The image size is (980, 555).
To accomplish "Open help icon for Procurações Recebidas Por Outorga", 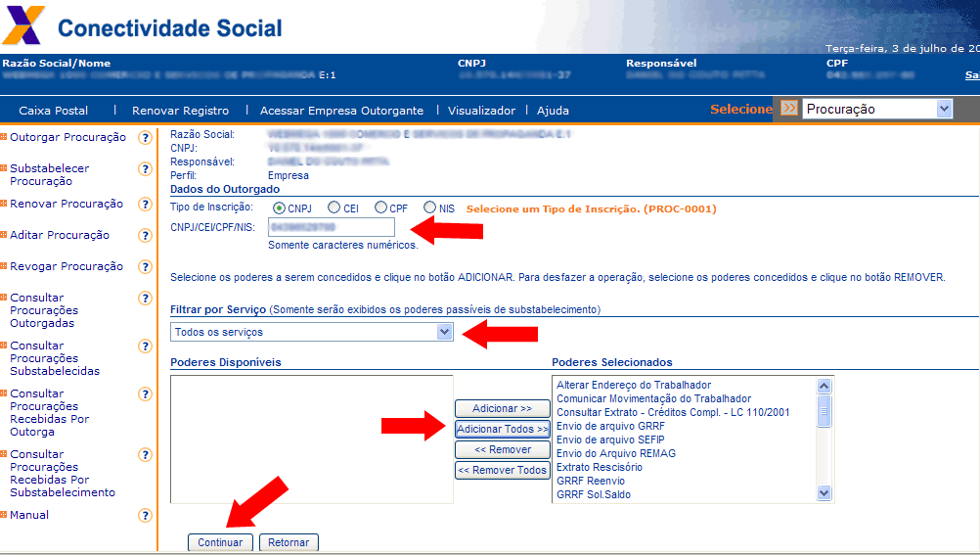I will tap(145, 394).
